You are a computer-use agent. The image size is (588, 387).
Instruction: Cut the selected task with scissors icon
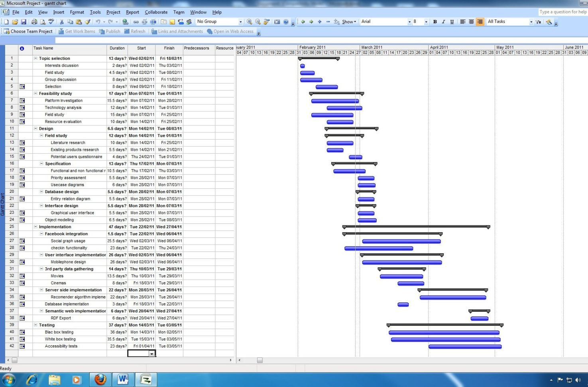point(61,22)
